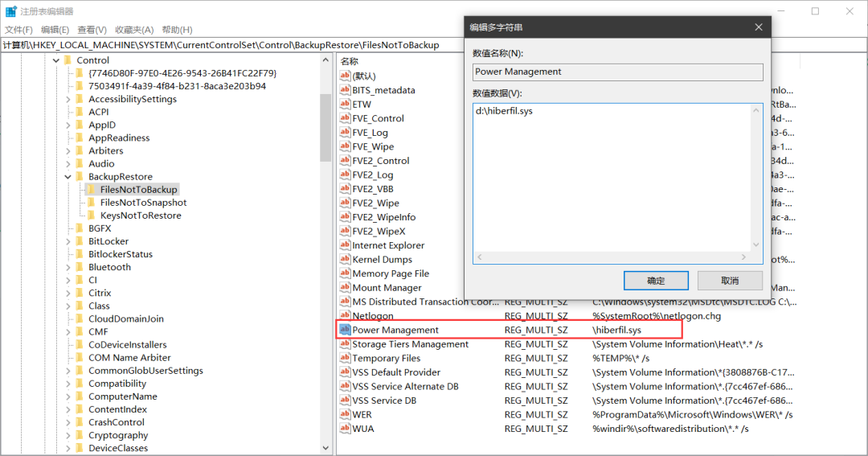Click the 取消 button in dialog
868x456 pixels.
(729, 281)
